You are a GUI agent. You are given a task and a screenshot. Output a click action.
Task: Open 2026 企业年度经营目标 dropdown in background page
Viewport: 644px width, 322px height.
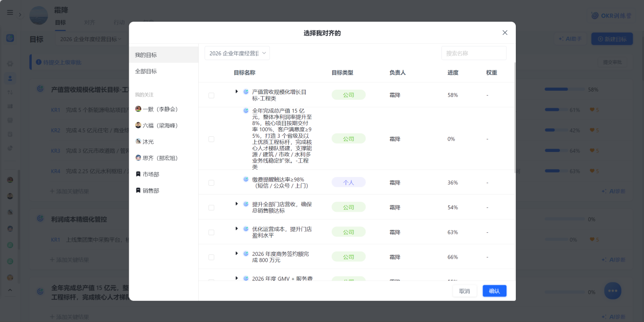click(91, 39)
